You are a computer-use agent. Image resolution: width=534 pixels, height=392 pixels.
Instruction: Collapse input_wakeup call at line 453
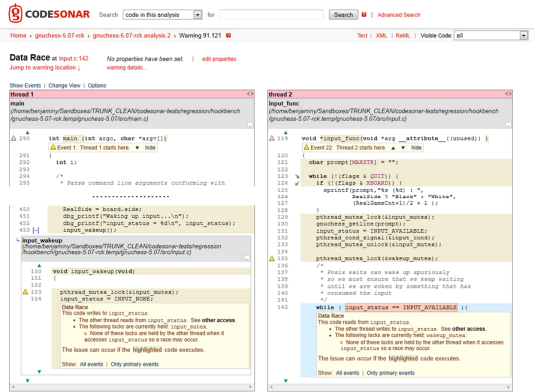coord(36,230)
